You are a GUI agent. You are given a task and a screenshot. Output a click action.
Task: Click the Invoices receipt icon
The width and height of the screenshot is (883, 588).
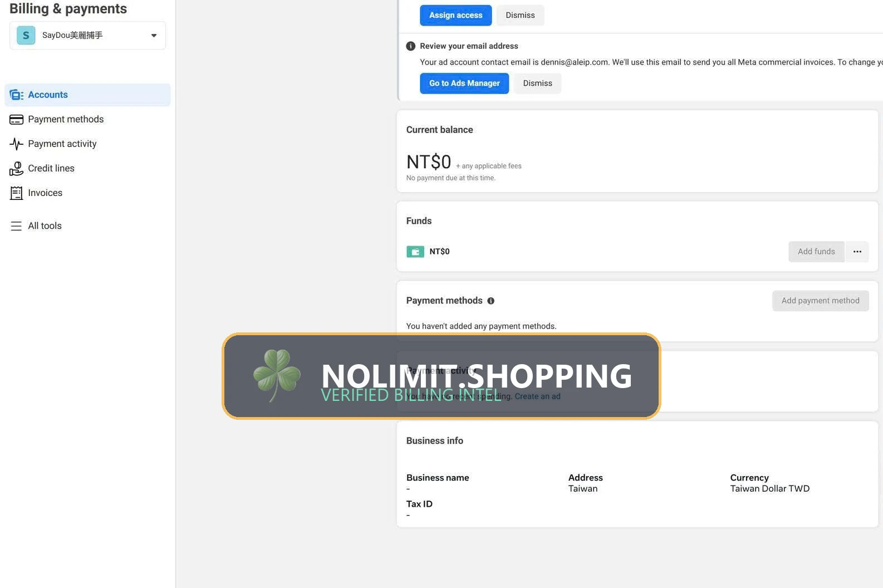point(16,193)
